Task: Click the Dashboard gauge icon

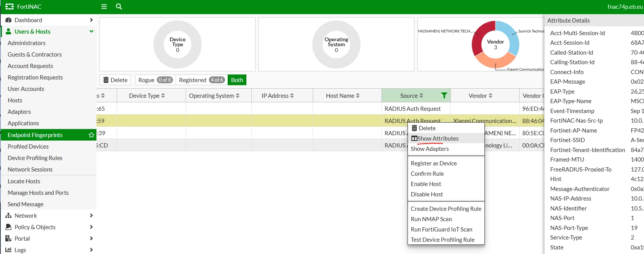Action: [8, 20]
